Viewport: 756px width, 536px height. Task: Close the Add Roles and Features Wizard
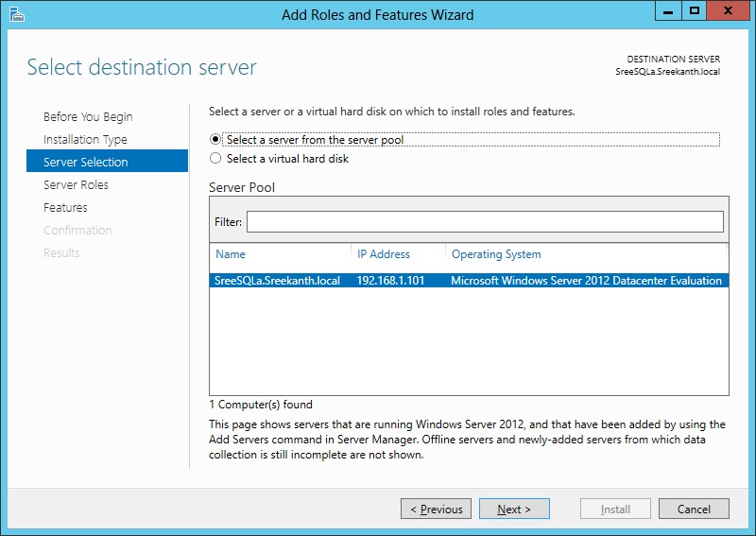pos(730,11)
